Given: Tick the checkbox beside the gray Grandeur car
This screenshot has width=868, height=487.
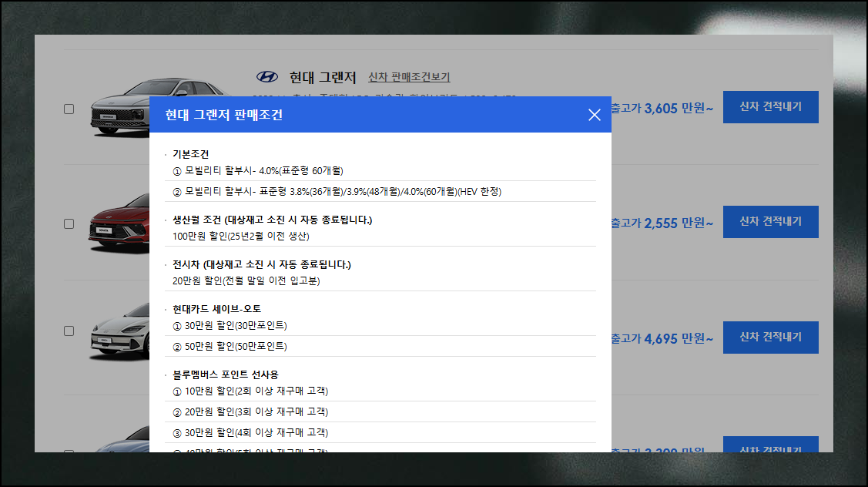Looking at the screenshot, I should [x=69, y=109].
